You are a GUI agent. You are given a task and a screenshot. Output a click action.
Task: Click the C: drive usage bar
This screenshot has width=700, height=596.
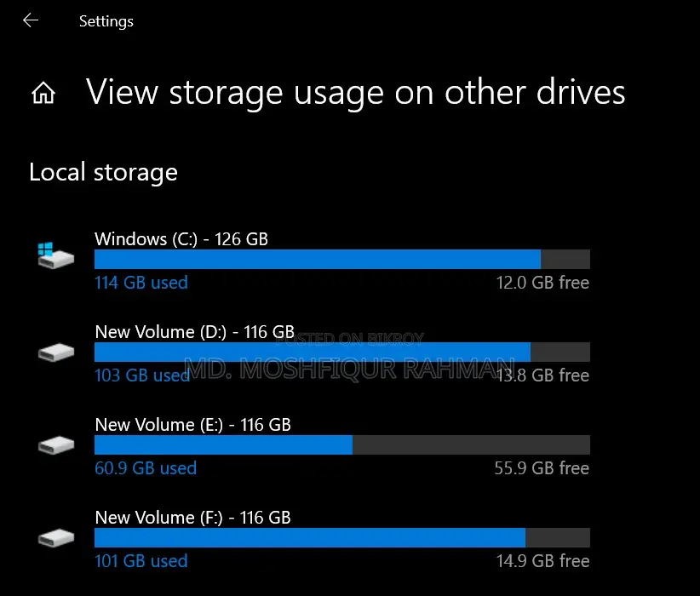(x=342, y=260)
